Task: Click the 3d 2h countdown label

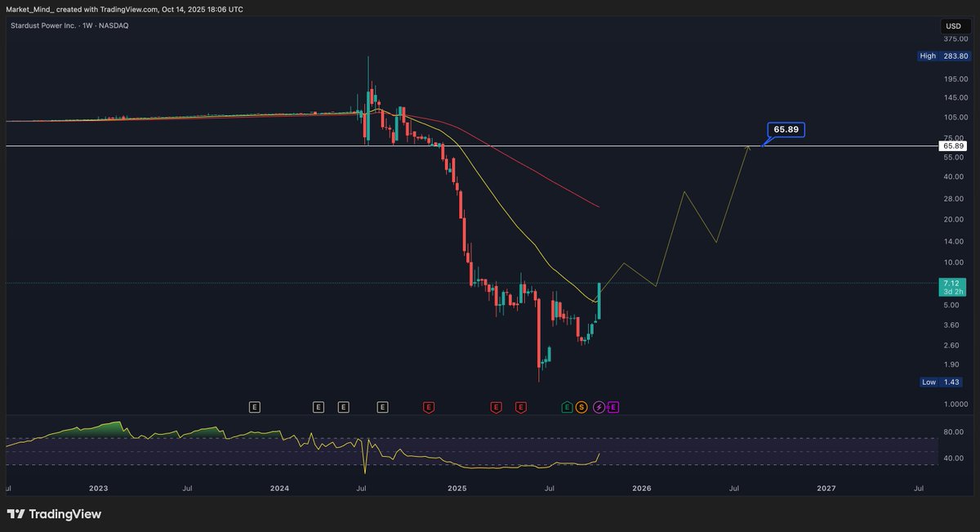Action: 951,291
